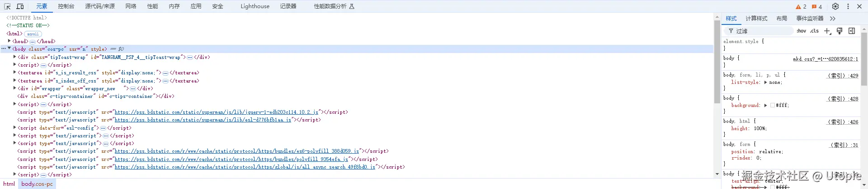Expand the esl-config script node

(x=15, y=128)
